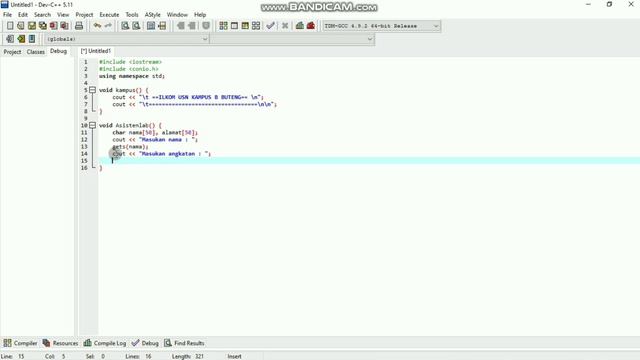Click the Goto line toolbar icon
This screenshot has width=640, height=360.
(162, 26)
